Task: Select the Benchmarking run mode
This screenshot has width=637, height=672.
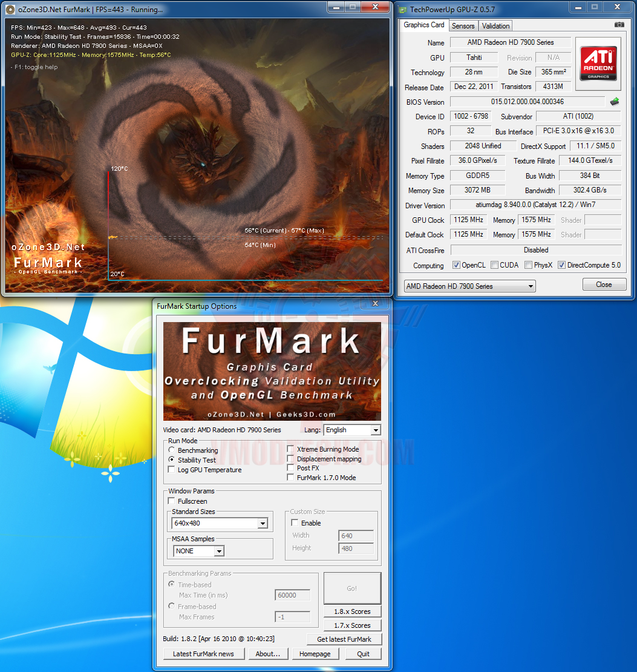Action: (x=171, y=450)
